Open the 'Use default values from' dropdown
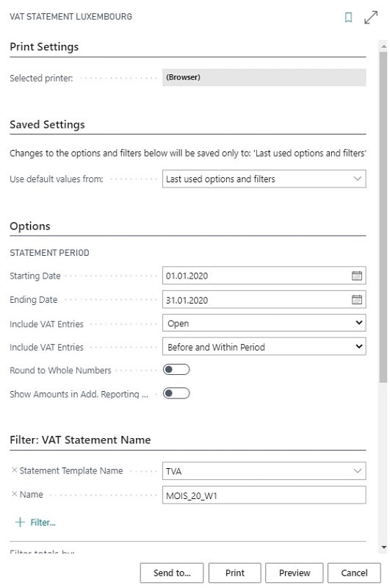 click(x=264, y=179)
